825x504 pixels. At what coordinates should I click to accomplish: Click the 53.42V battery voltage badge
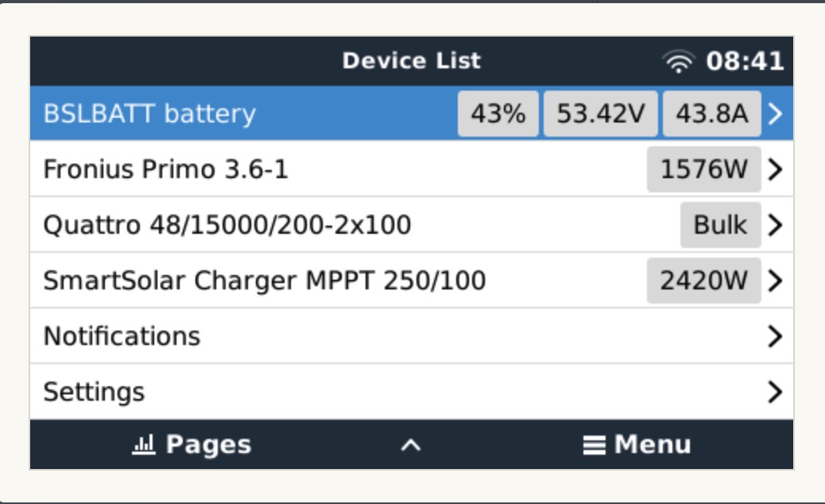click(x=600, y=114)
